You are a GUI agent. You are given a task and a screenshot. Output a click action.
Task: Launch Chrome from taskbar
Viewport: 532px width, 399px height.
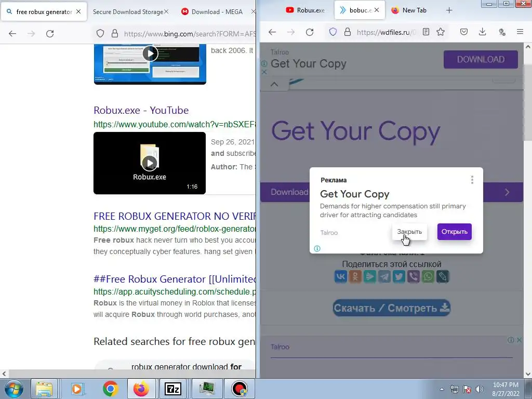coord(110,389)
